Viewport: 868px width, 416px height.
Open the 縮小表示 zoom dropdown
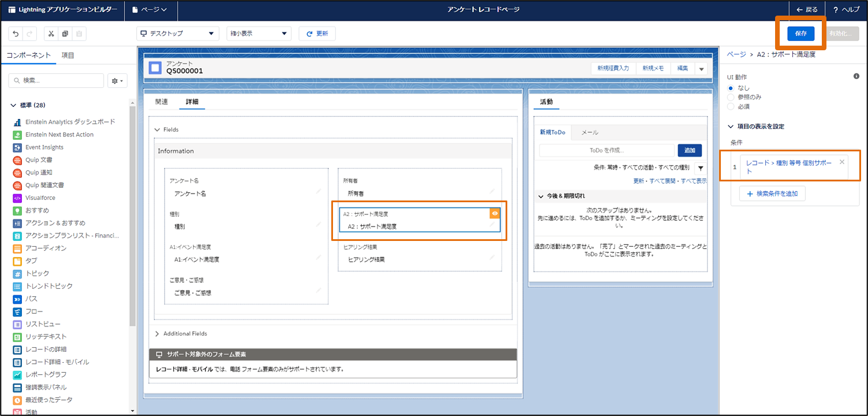pyautogui.click(x=259, y=34)
